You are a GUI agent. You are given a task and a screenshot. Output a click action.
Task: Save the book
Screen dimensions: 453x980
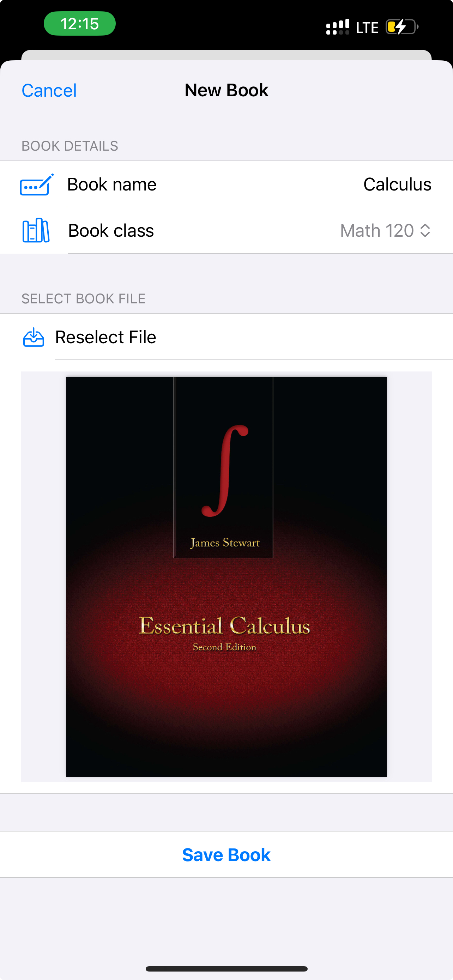tap(226, 855)
